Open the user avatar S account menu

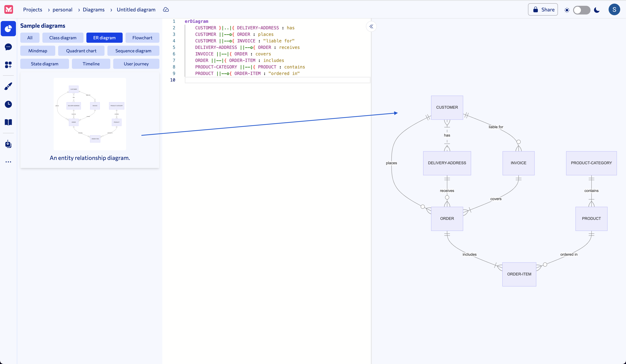[x=614, y=9]
